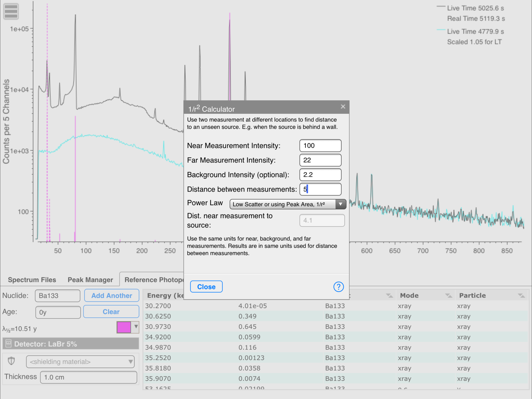Open the color picker dropdown arrow
Viewport: 532px width, 399px height.
click(136, 327)
